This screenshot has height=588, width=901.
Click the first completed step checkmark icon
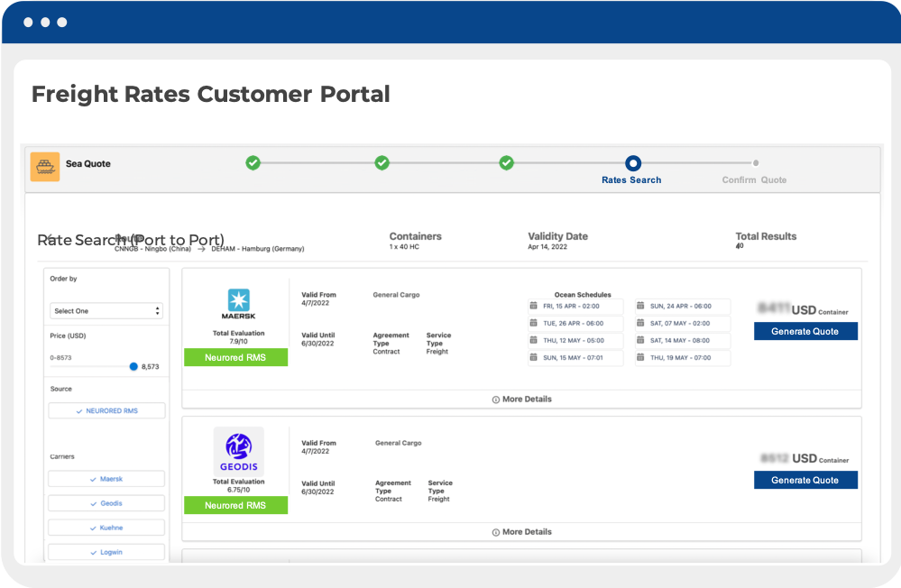253,163
